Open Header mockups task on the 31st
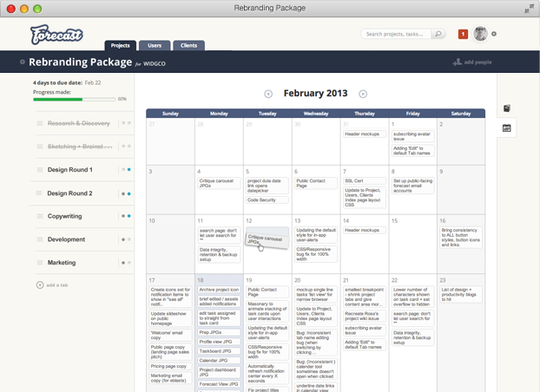Viewport: 540px width, 392px height. tap(365, 134)
